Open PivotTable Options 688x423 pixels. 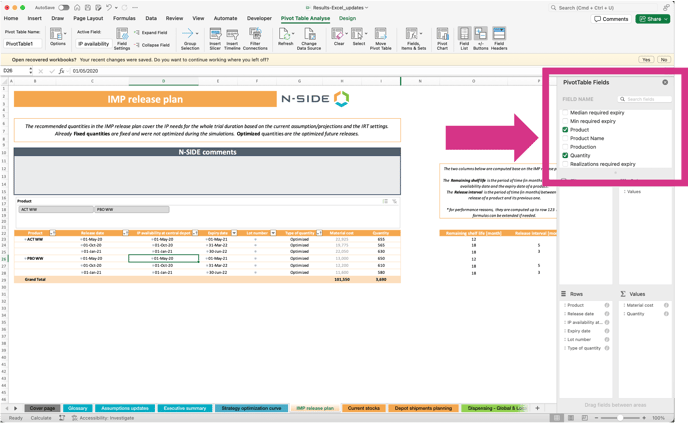(x=57, y=36)
